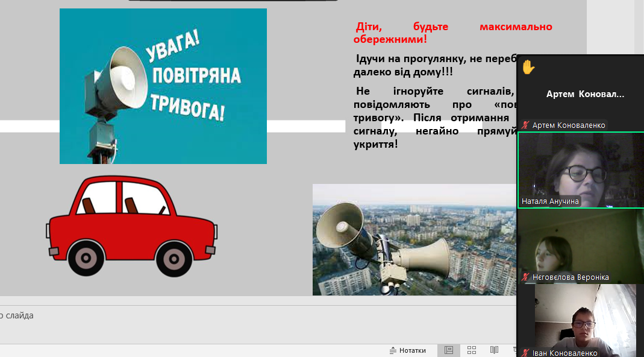Image resolution: width=644 pixels, height=357 pixels.
Task: Open Reading view from status bar
Action: pos(494,350)
